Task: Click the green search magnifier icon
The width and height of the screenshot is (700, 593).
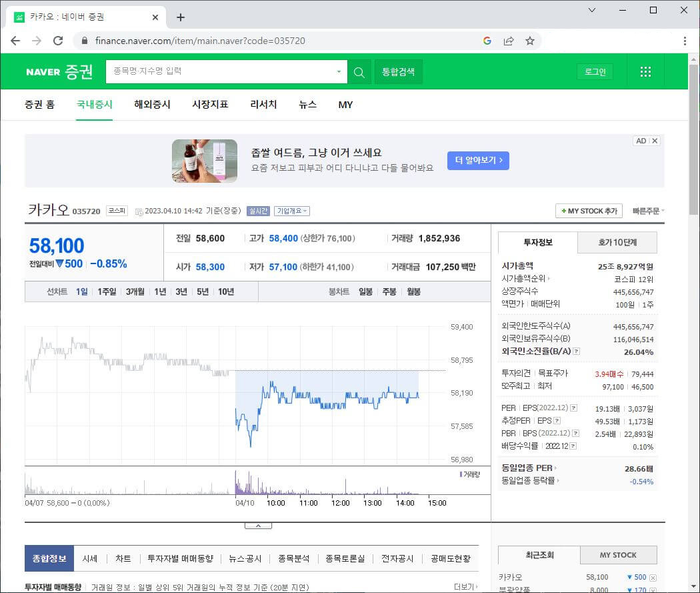Action: coord(359,71)
